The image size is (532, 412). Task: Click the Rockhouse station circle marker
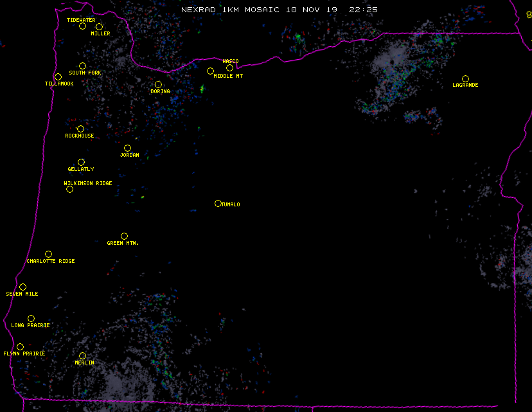(80, 129)
